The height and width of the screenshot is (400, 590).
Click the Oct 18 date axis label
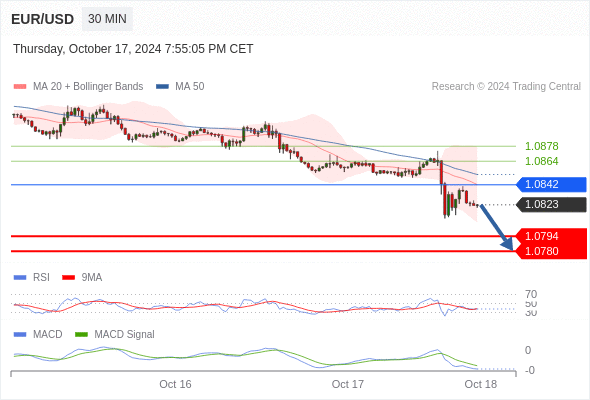click(481, 384)
